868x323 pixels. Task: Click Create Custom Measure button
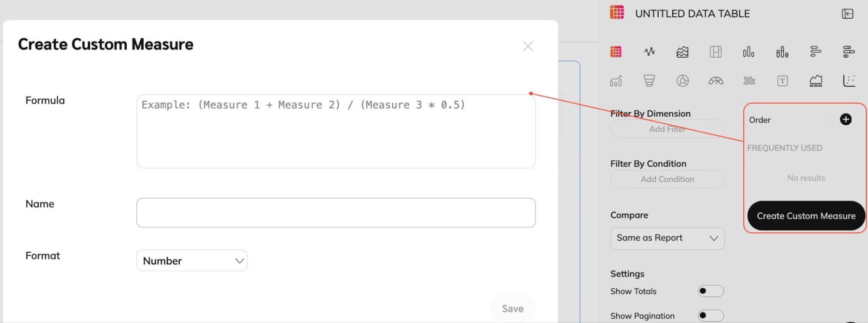[x=806, y=216]
